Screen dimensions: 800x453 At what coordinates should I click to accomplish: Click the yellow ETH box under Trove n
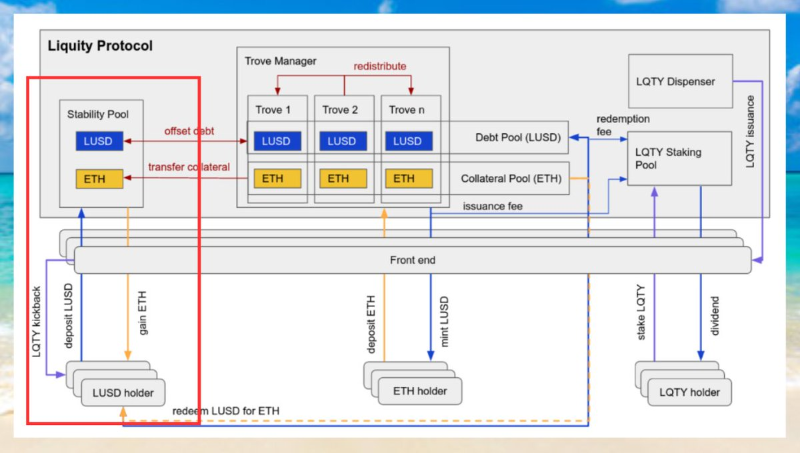tap(409, 179)
